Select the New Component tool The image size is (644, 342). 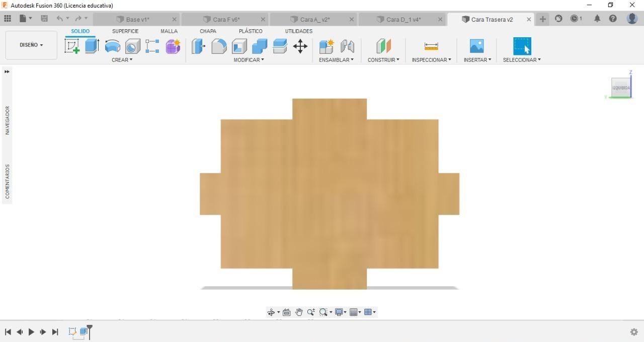[327, 47]
